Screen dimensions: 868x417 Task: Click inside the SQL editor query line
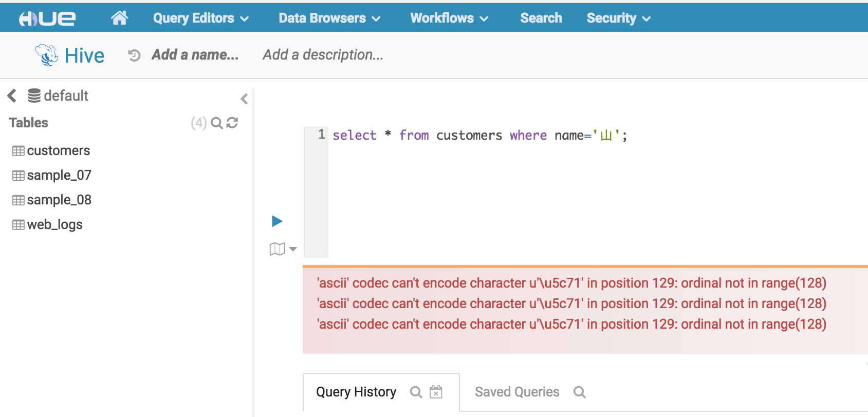point(479,136)
